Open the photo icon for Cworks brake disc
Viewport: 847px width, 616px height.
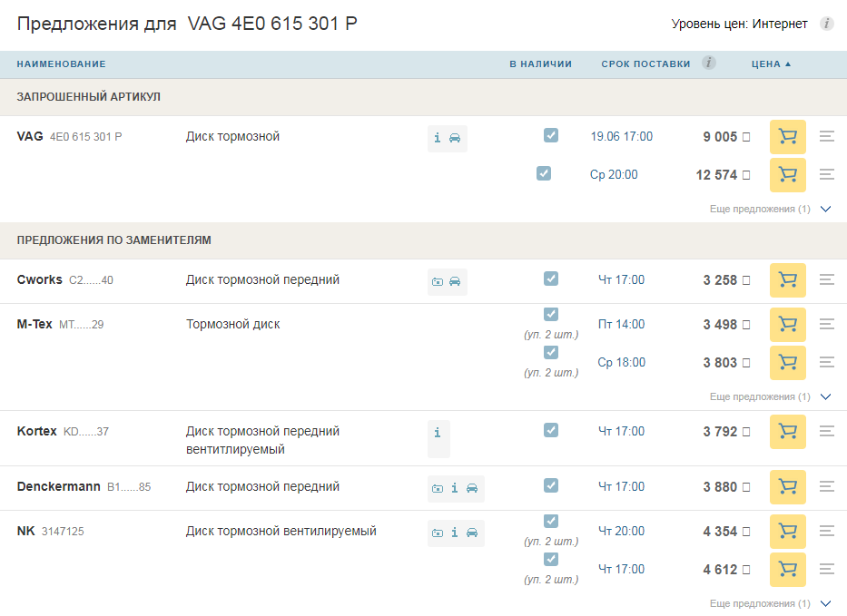click(438, 281)
